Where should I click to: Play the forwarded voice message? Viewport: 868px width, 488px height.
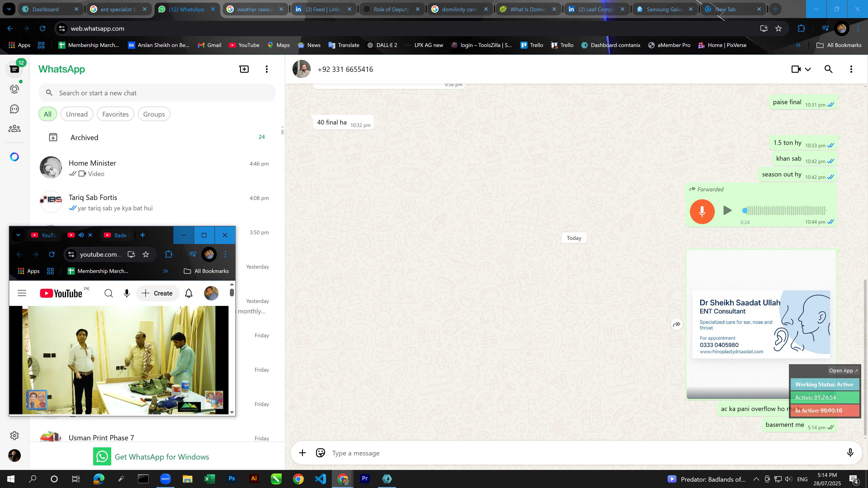(x=727, y=211)
